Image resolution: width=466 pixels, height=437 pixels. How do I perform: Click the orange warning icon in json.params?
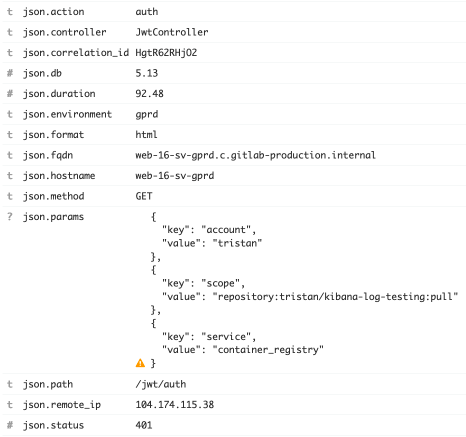(140, 363)
